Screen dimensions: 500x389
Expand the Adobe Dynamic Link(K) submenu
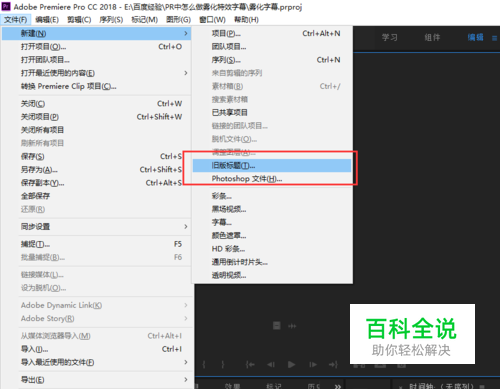(x=186, y=305)
